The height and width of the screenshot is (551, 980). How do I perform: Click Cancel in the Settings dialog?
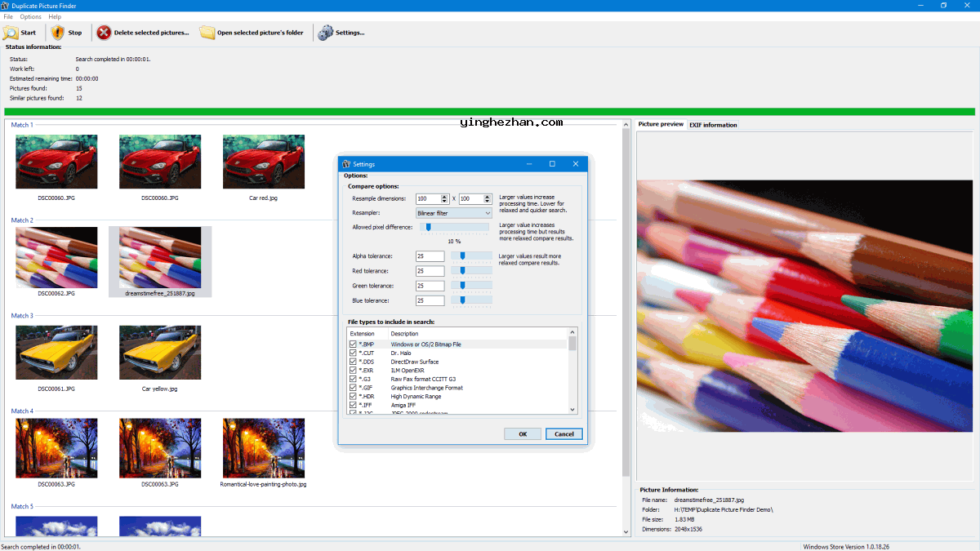coord(564,434)
